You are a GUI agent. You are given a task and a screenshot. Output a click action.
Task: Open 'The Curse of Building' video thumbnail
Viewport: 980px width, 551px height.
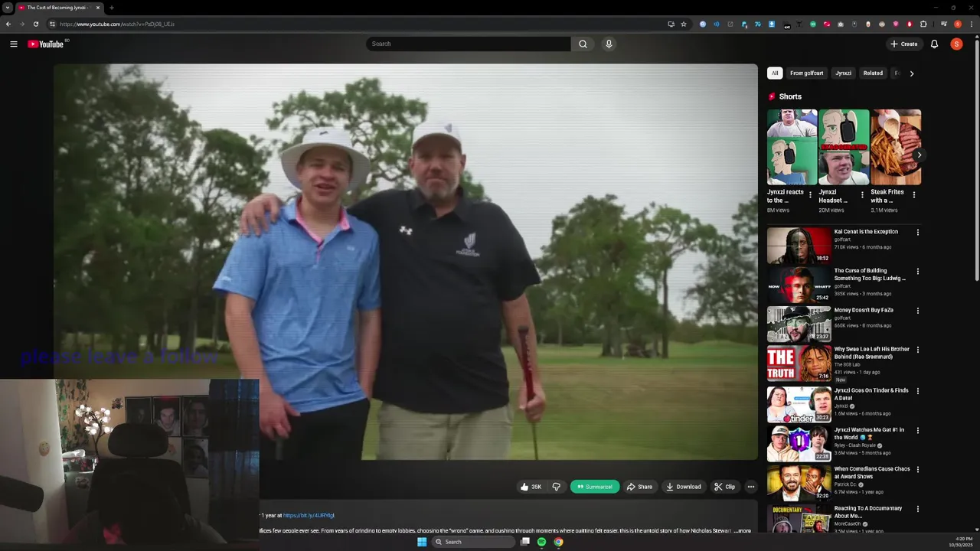pyautogui.click(x=799, y=285)
